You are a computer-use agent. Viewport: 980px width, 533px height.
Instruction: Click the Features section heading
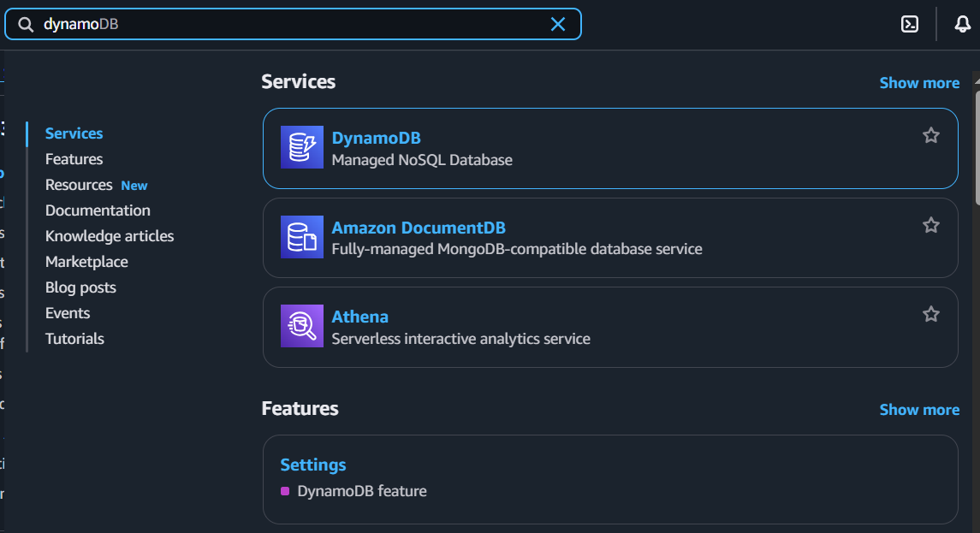pos(300,409)
